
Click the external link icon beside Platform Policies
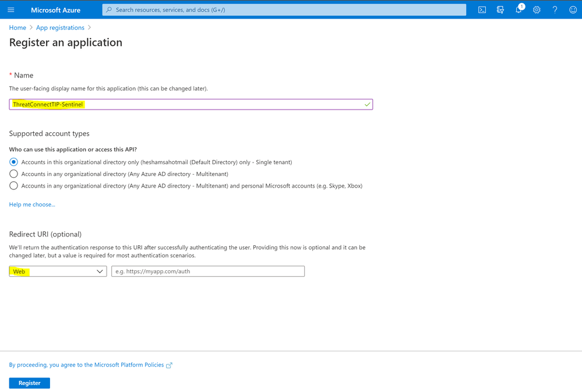[x=170, y=365]
